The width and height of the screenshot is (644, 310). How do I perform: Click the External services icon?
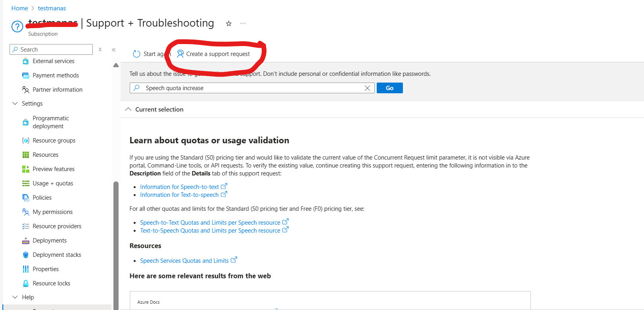[x=26, y=61]
